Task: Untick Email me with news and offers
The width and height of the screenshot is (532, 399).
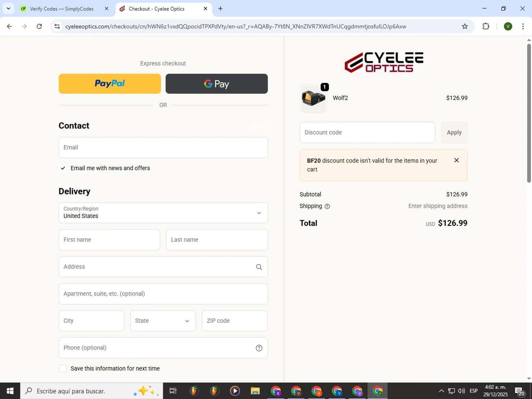Action: (63, 168)
